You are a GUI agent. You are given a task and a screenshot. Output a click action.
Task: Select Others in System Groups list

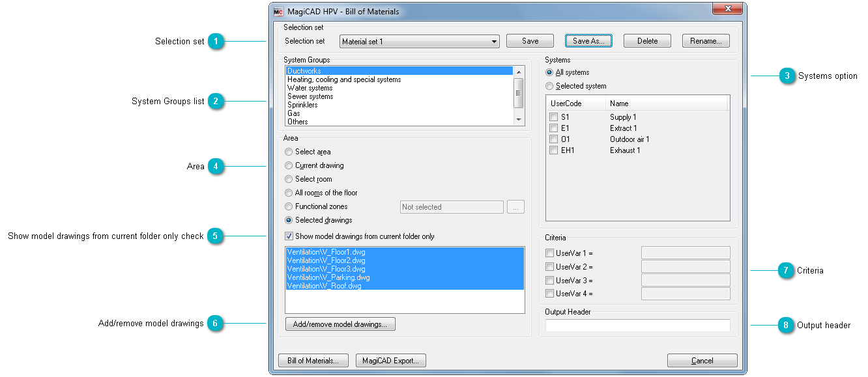pos(399,122)
